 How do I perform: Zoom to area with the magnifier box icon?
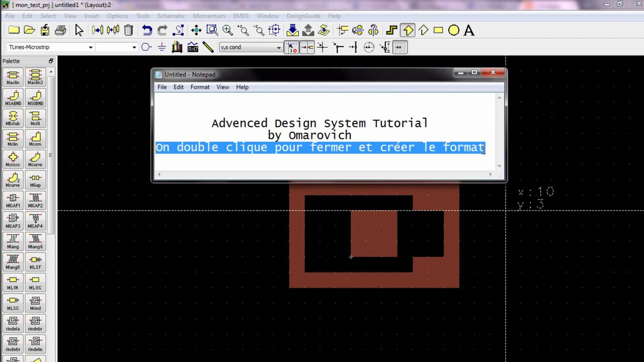point(212,30)
